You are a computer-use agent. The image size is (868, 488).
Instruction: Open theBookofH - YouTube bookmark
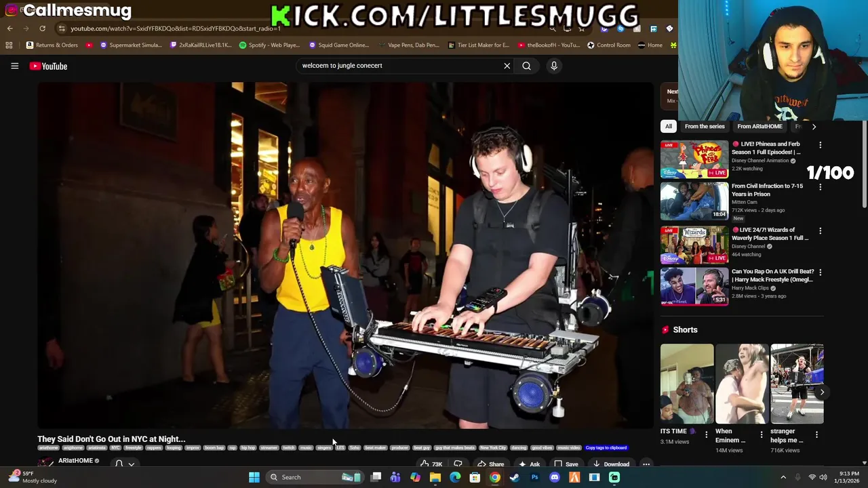click(549, 45)
